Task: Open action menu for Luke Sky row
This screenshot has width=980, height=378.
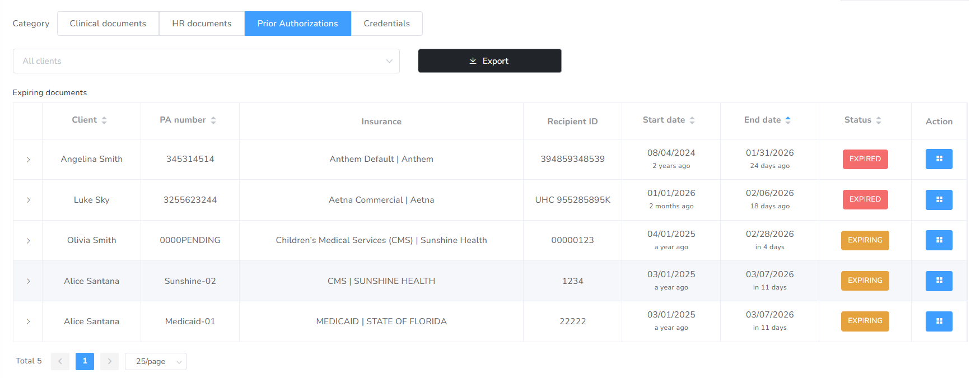Action: click(939, 200)
